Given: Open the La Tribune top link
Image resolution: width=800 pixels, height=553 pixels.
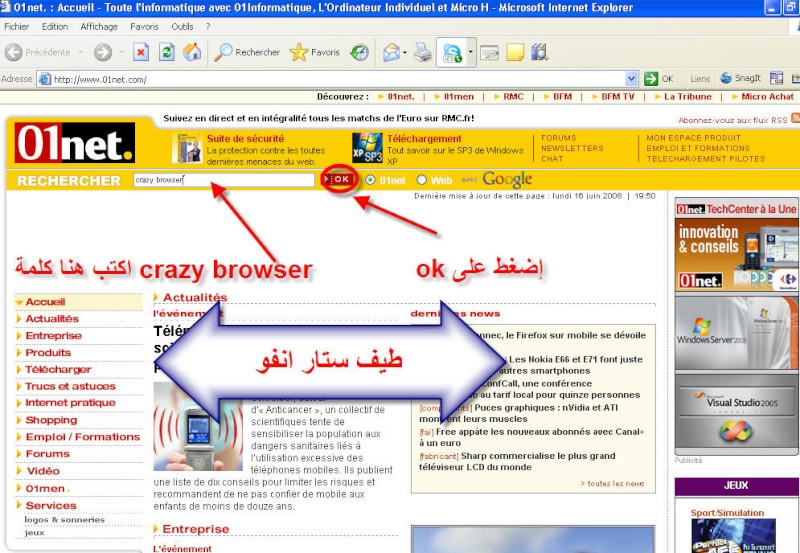Looking at the screenshot, I should [687, 96].
